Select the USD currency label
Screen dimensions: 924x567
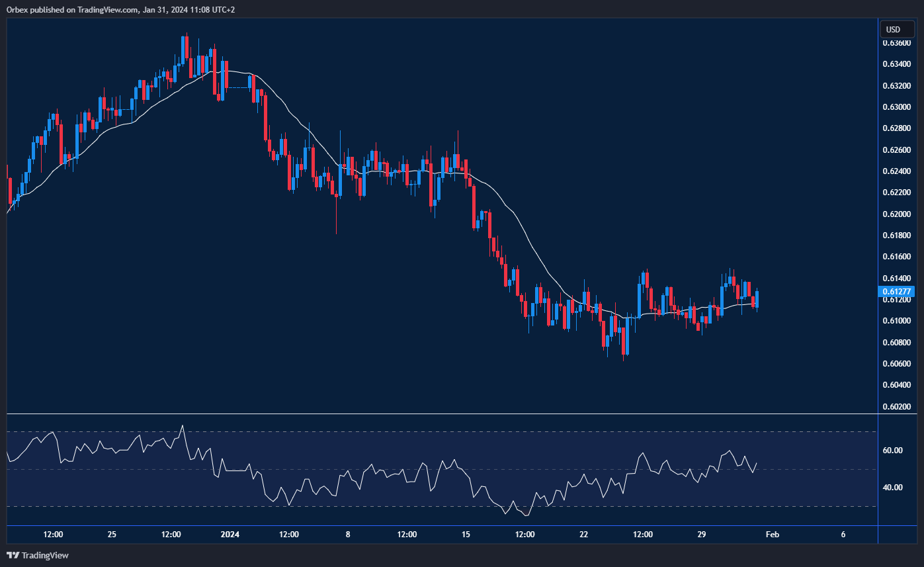click(x=896, y=29)
